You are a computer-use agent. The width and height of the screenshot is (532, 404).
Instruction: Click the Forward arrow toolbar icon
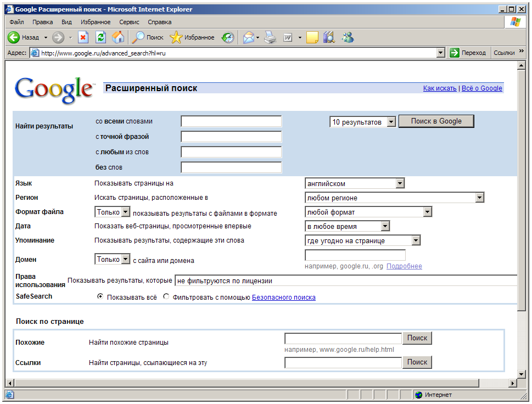(58, 37)
